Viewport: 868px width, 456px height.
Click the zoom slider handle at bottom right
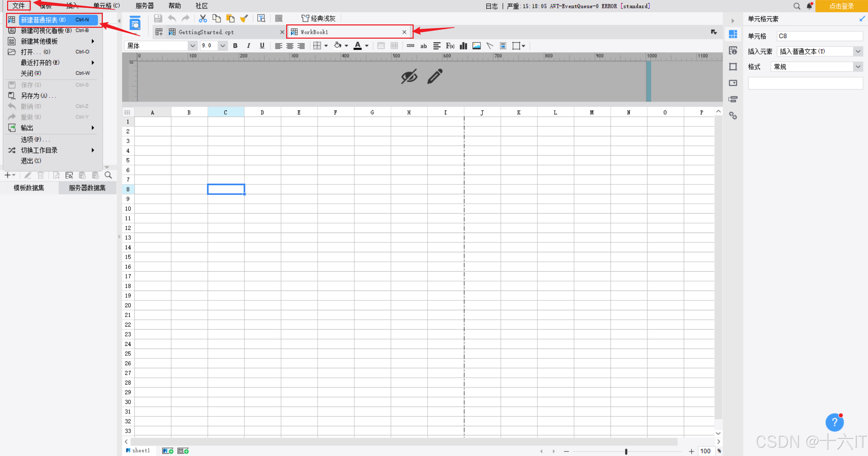click(626, 451)
